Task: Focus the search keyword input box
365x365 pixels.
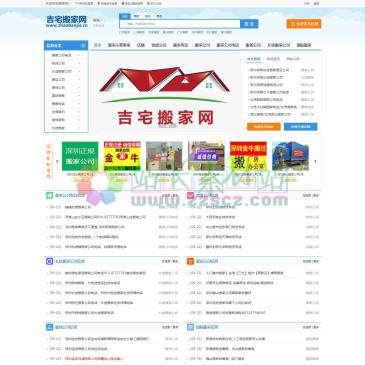Action: tap(180, 24)
